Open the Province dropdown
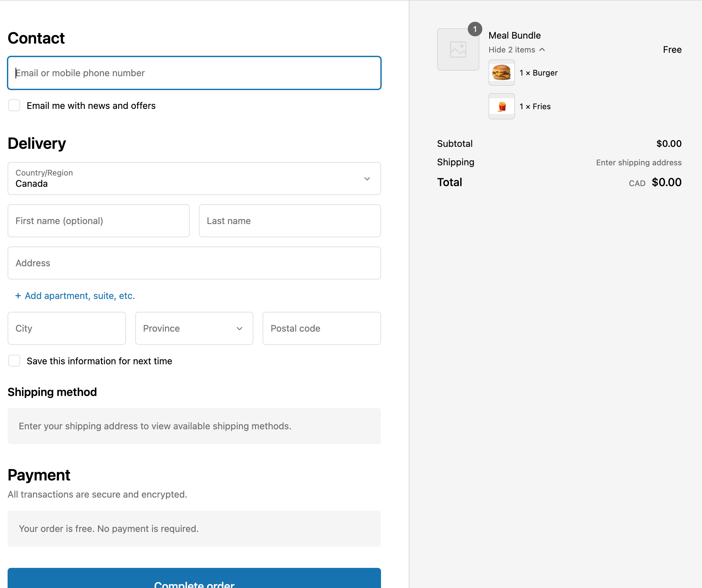 tap(194, 328)
